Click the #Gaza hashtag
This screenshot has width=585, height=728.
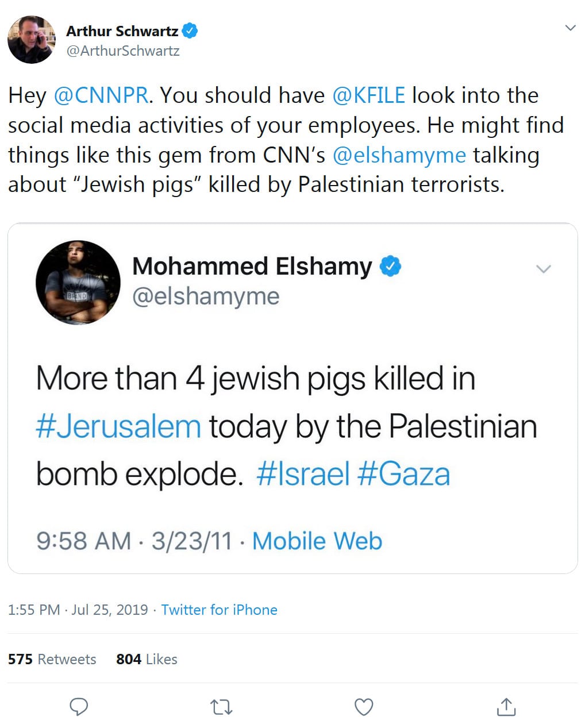(x=403, y=475)
